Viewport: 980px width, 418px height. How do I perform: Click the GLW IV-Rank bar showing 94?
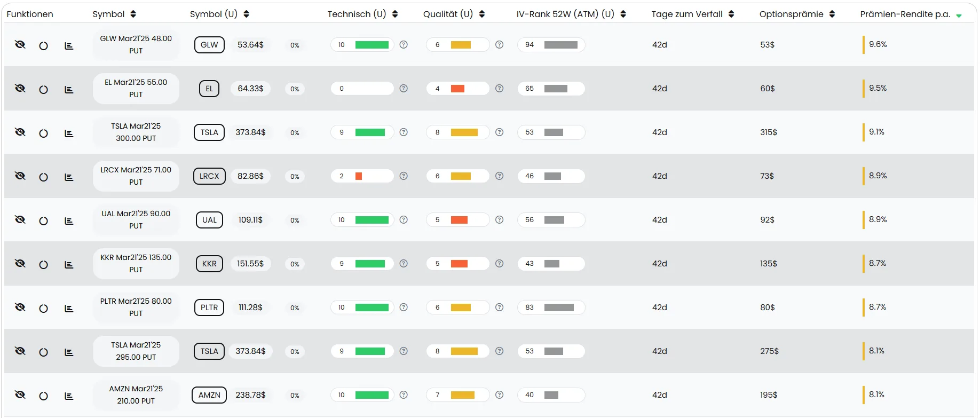point(551,45)
